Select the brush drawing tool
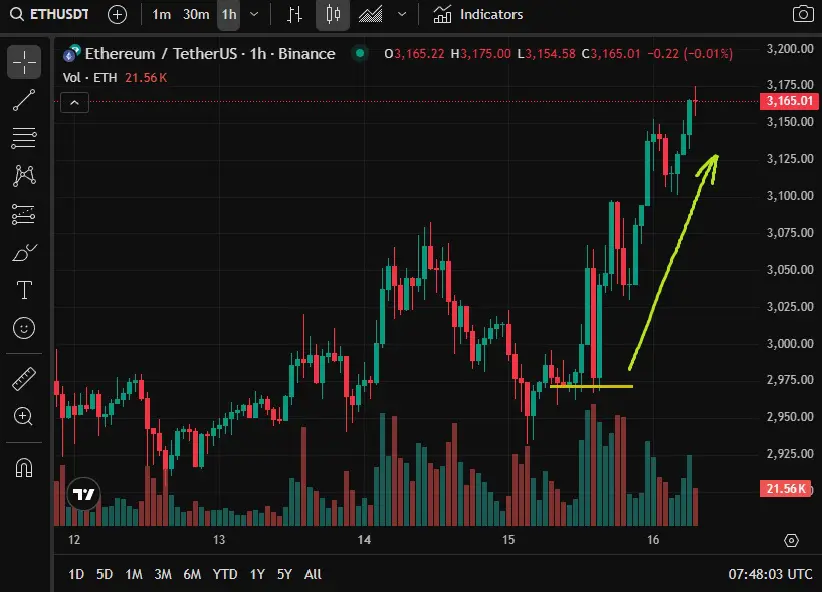Viewport: 822px width, 592px height. [x=24, y=253]
